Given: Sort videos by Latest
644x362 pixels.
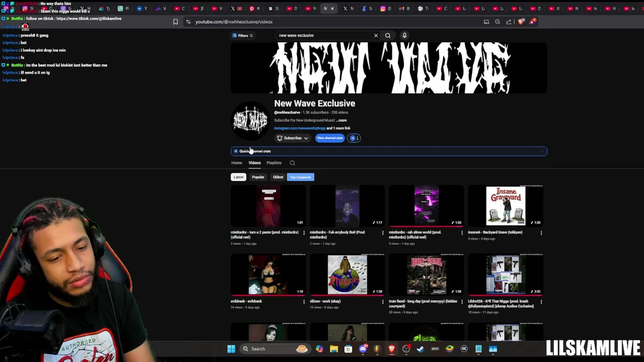Looking at the screenshot, I should click(x=238, y=177).
